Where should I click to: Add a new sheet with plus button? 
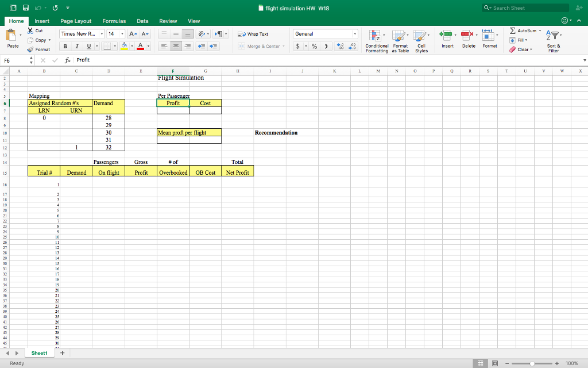(62, 353)
